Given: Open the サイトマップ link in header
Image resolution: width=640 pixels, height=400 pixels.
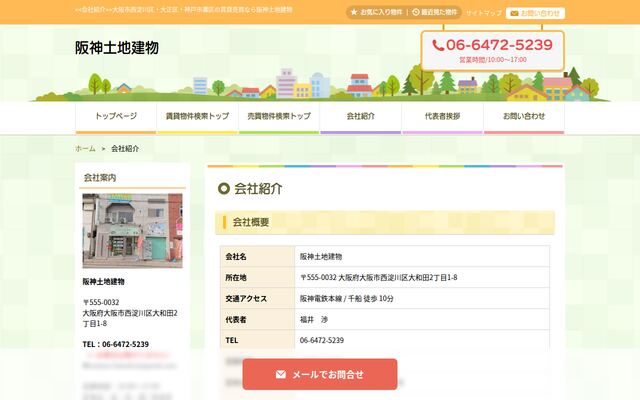Looking at the screenshot, I should (484, 13).
